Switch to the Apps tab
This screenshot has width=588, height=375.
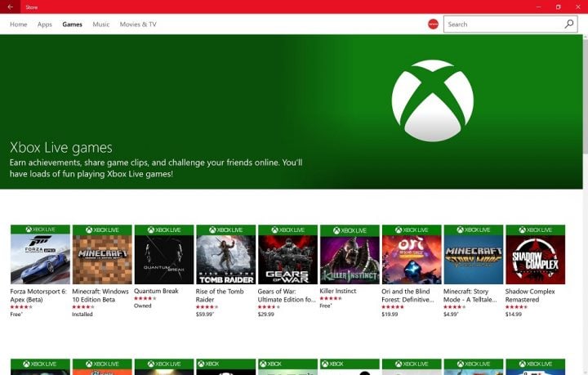tap(45, 24)
